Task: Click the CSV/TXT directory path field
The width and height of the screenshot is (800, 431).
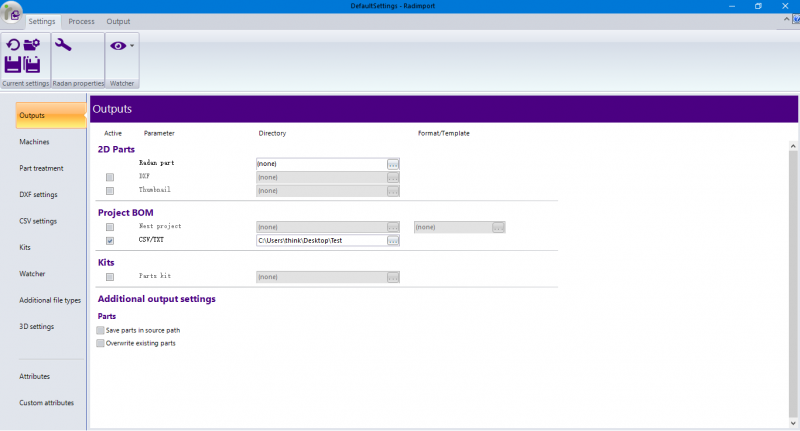Action: [x=320, y=240]
